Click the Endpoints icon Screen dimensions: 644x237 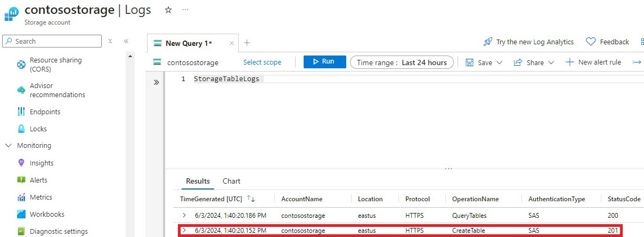click(x=21, y=112)
